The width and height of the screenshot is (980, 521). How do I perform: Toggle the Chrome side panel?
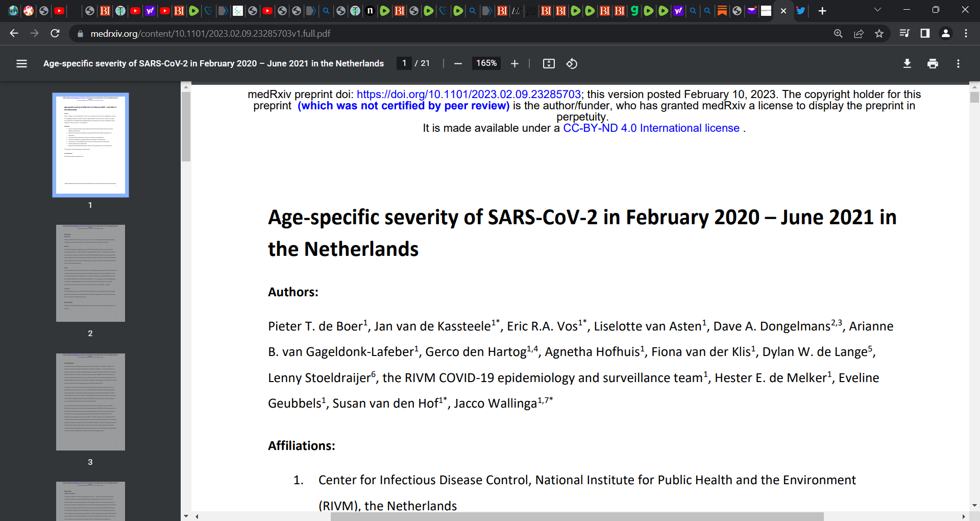pos(925,33)
